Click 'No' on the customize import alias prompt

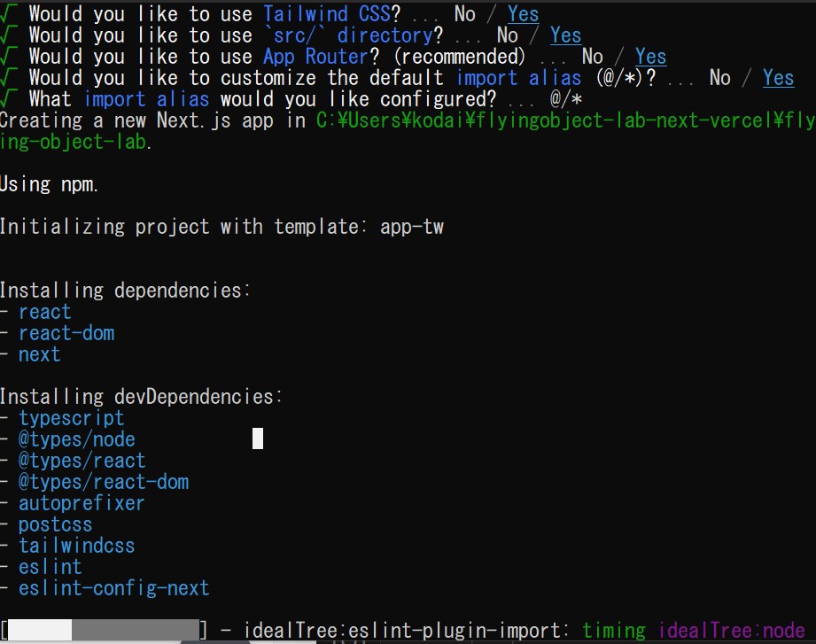(720, 78)
